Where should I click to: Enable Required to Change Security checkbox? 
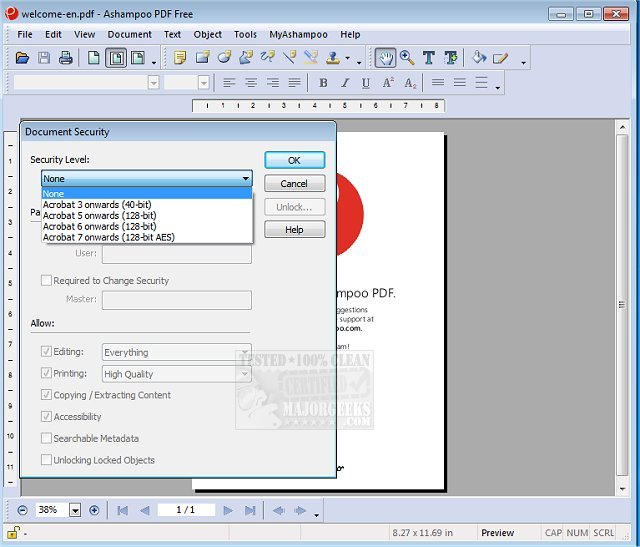46,281
